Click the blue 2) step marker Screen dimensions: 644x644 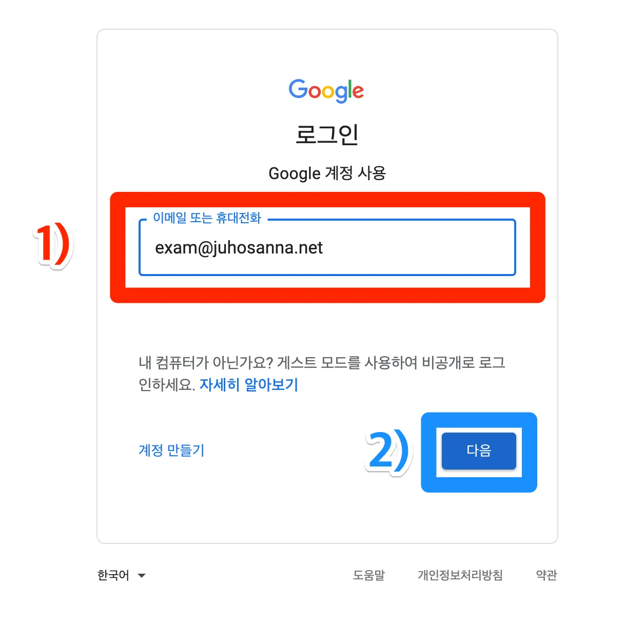(x=389, y=452)
